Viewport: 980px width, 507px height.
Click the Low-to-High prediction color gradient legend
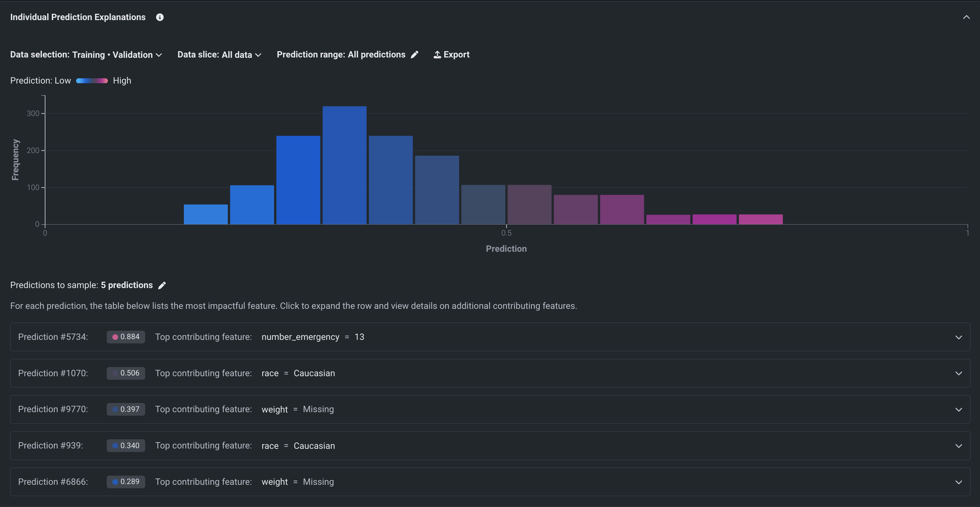(x=92, y=81)
